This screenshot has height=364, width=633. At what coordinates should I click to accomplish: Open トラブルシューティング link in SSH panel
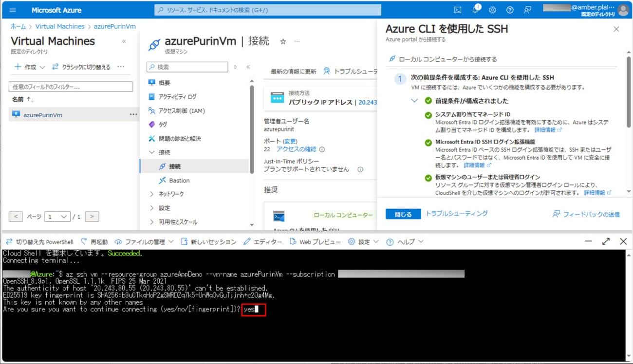(456, 214)
